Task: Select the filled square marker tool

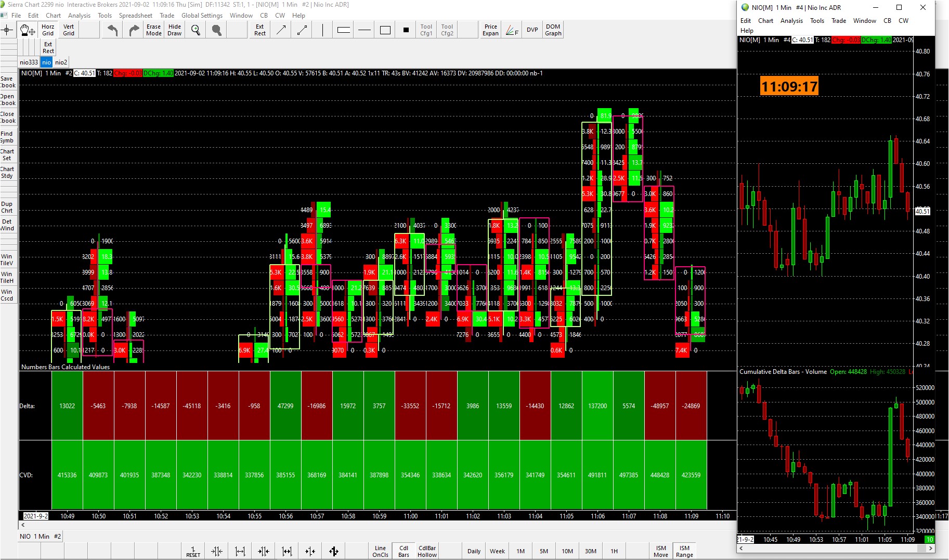Action: tap(406, 30)
